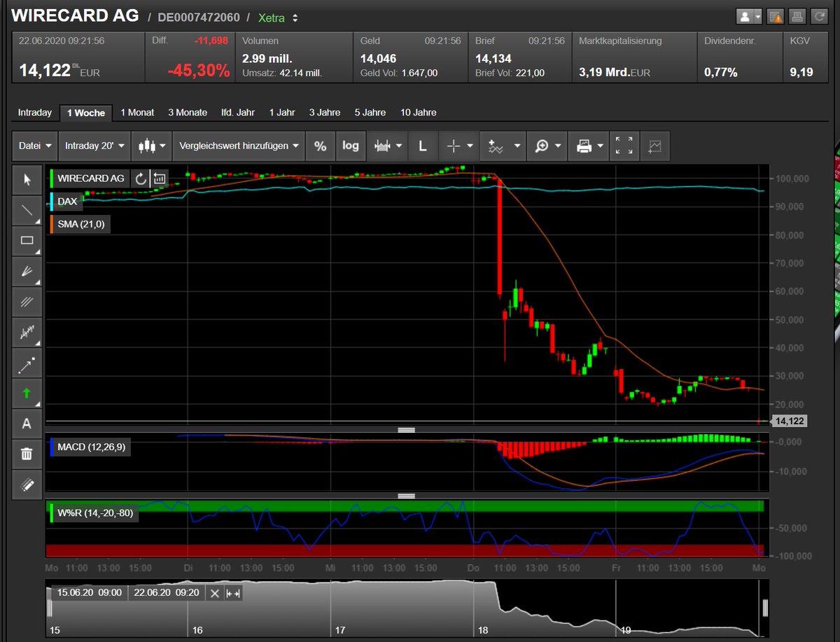This screenshot has width=840, height=642.
Task: Switch chart to fullscreen view
Action: [x=624, y=146]
